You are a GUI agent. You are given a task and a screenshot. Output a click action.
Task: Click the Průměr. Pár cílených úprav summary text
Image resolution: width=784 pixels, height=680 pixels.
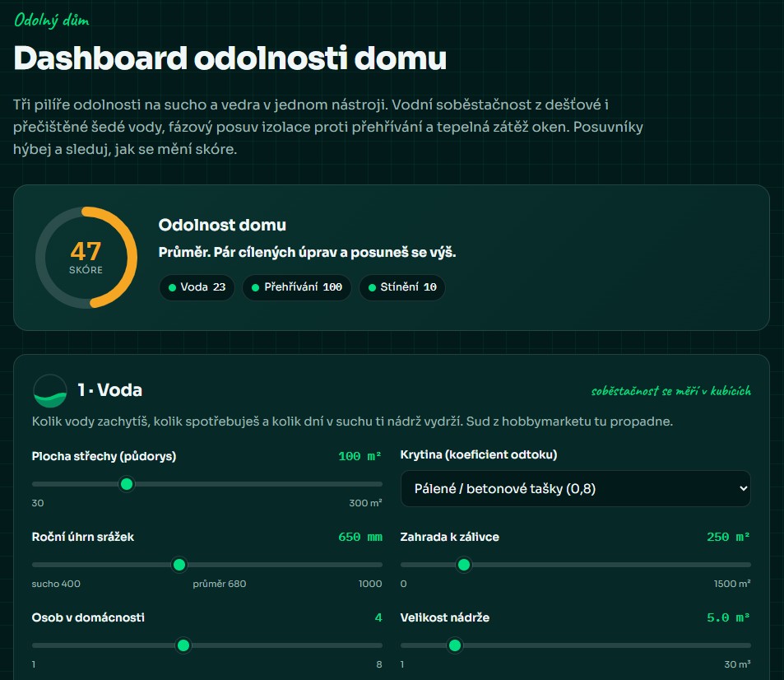(307, 252)
